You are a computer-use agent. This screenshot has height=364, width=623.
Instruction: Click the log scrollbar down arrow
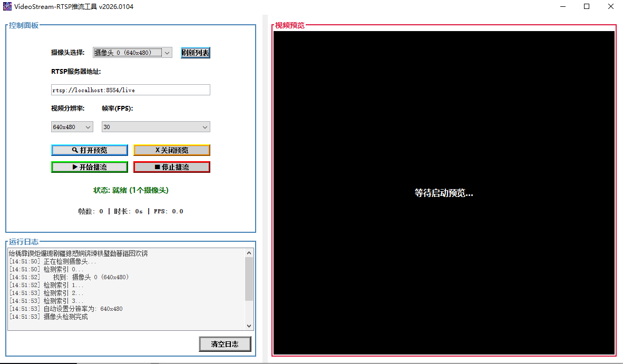(x=249, y=326)
